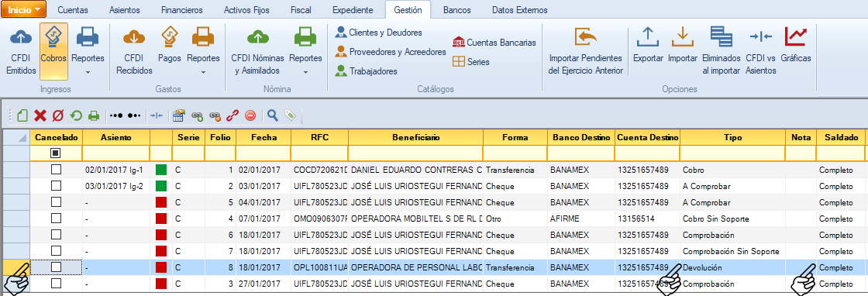
Task: Click the red cancel (Ø) toolbar icon
Action: pyautogui.click(x=57, y=115)
